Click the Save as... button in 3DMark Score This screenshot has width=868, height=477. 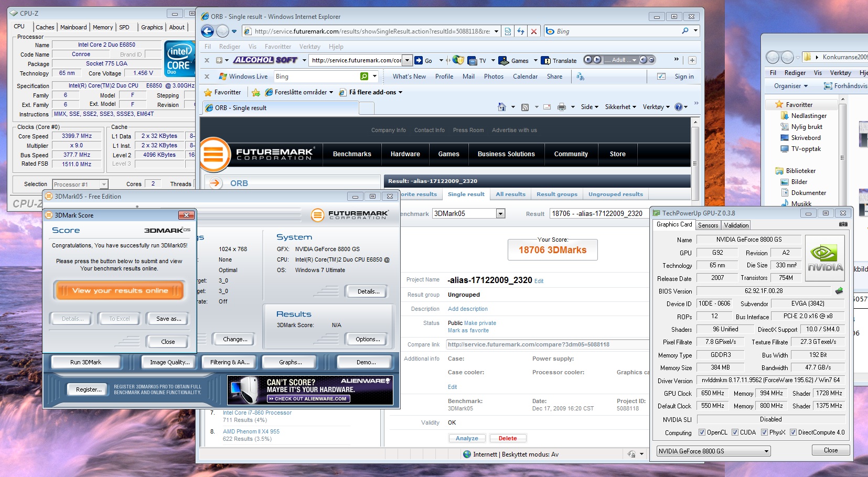coord(168,319)
